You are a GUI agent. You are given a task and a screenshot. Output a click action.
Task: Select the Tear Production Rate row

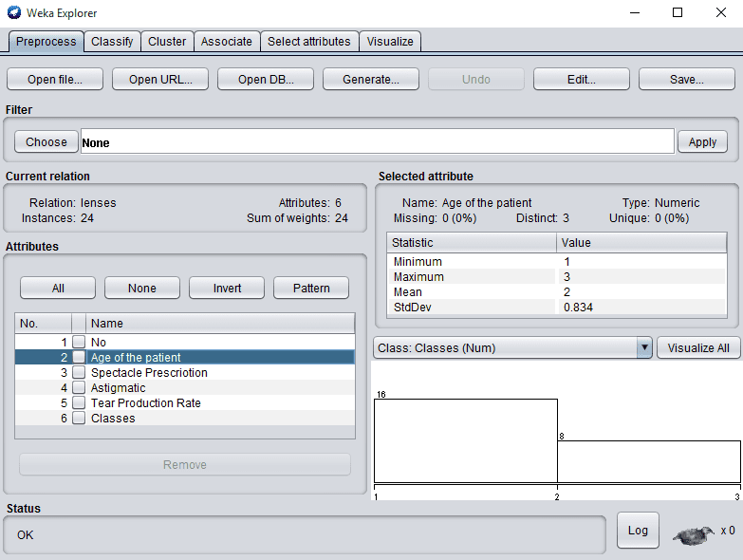coord(185,402)
